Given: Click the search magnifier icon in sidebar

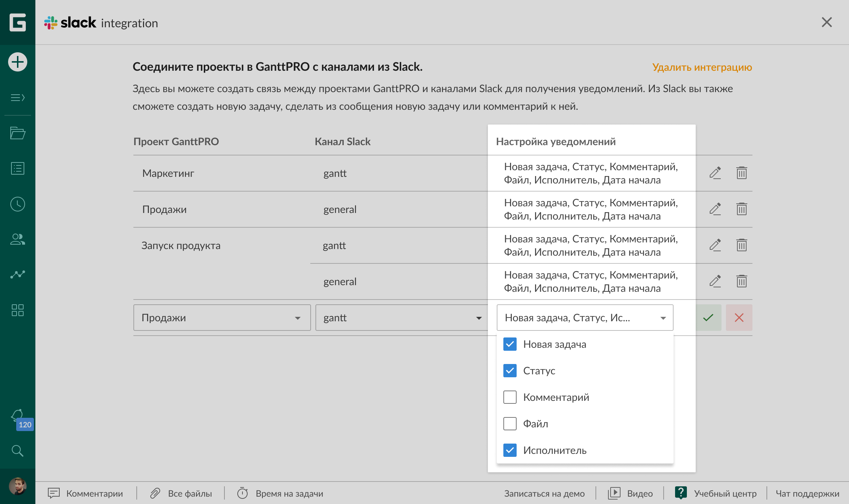Looking at the screenshot, I should click(x=18, y=450).
